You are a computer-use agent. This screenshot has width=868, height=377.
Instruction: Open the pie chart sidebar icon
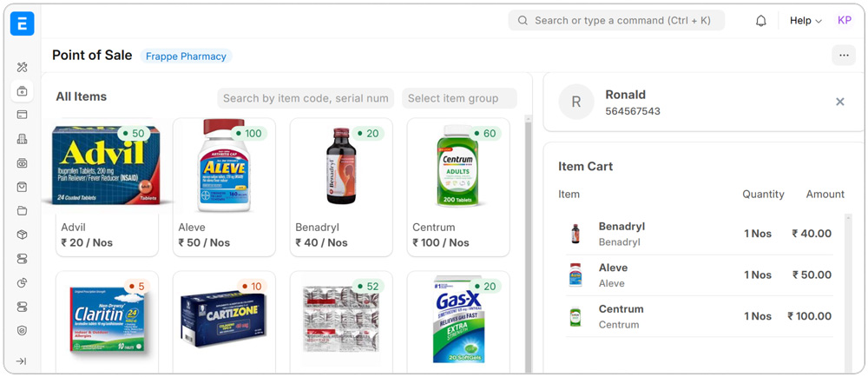(x=23, y=282)
